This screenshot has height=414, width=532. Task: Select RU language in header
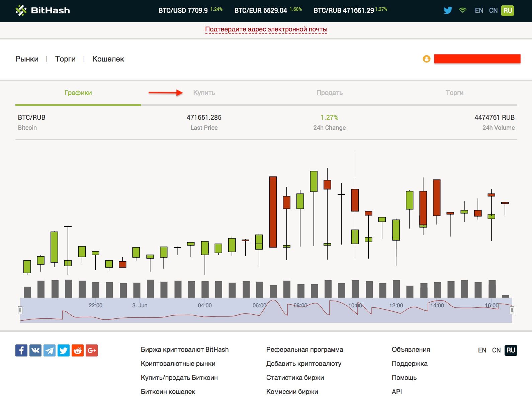tap(508, 10)
